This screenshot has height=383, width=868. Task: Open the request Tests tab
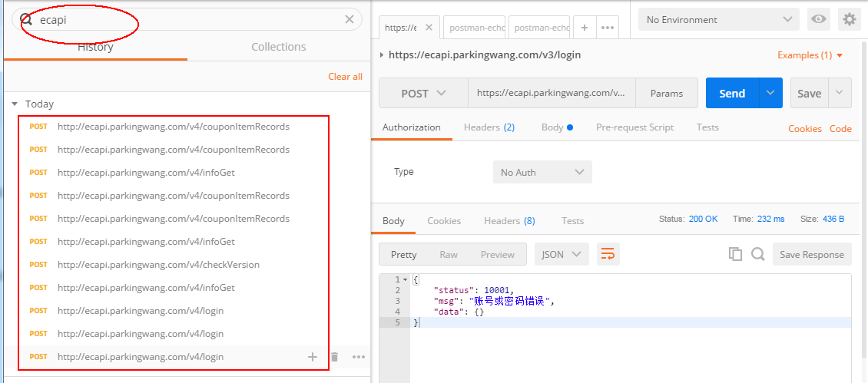click(707, 127)
